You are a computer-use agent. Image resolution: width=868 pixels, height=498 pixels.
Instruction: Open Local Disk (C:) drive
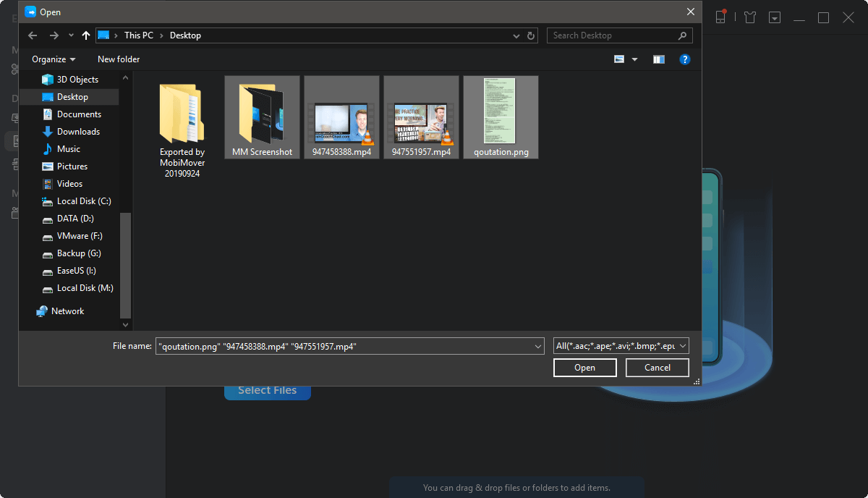(76, 201)
